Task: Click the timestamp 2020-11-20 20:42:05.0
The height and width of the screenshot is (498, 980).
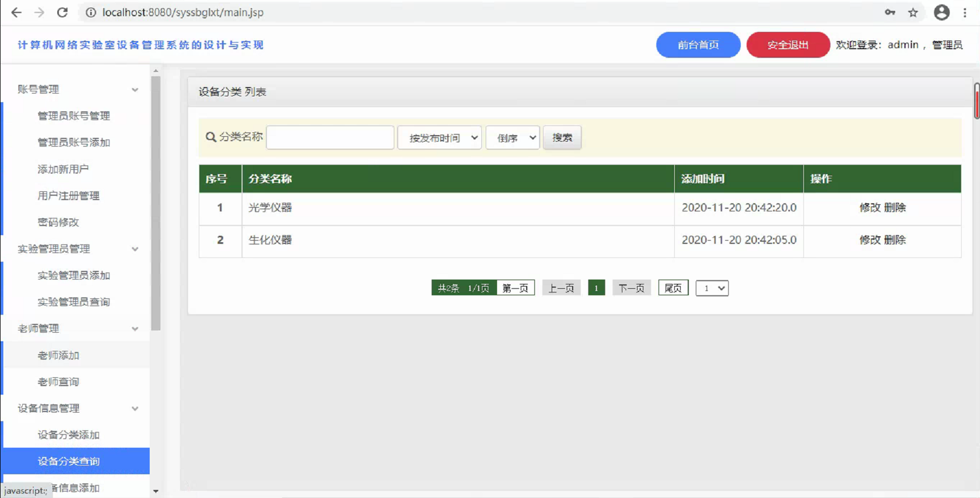Action: click(739, 240)
